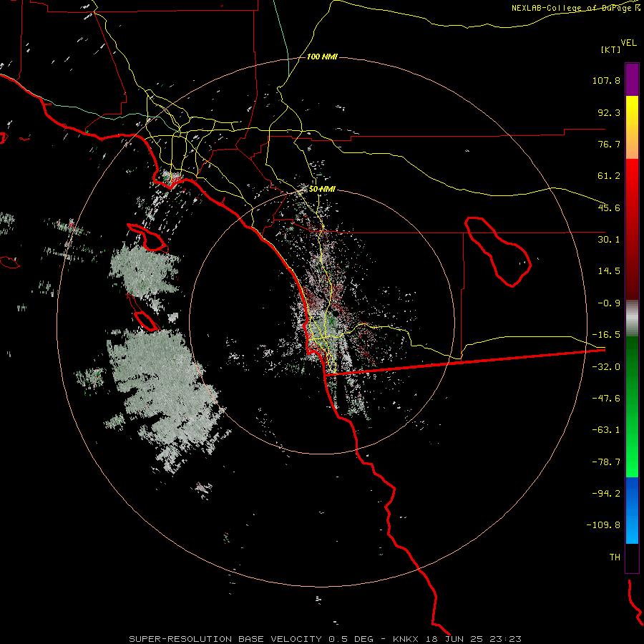This screenshot has height=644, width=644.
Task: Pick the yellow-orange segment of the color bar
Action: [632, 127]
